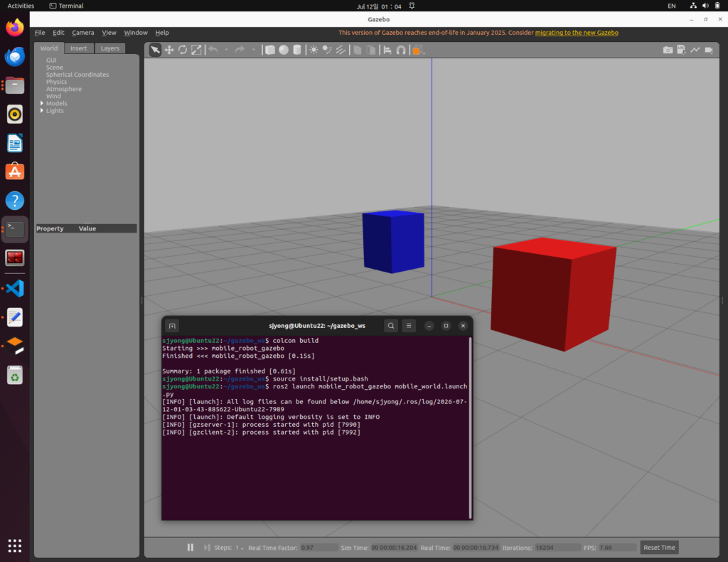This screenshot has width=728, height=562.
Task: Click the Iterations value field
Action: point(557,548)
